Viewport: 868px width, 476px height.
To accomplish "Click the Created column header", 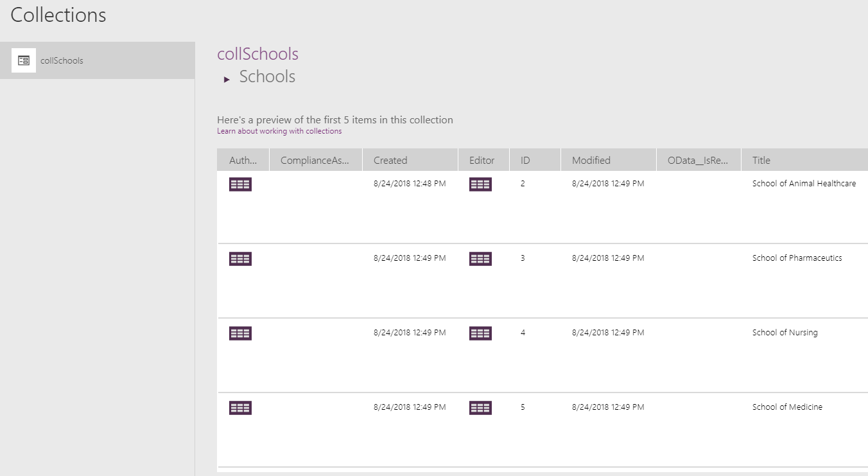I will click(x=390, y=161).
